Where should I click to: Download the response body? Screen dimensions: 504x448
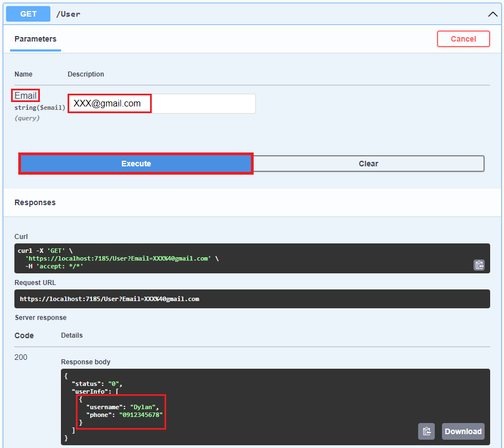pos(463,431)
